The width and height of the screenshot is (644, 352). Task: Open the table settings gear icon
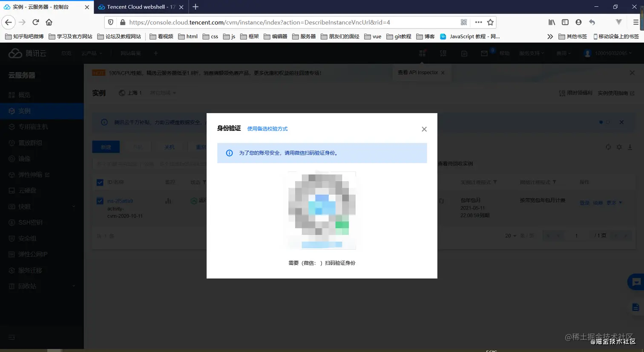619,147
